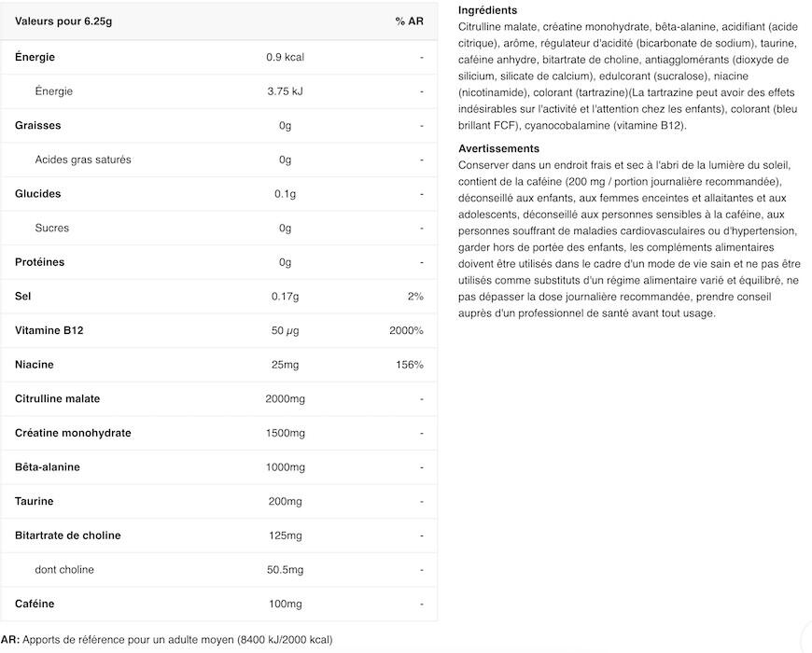Select the Caféine 100mg value
Viewport: 812px width, 653px height.
click(x=286, y=604)
